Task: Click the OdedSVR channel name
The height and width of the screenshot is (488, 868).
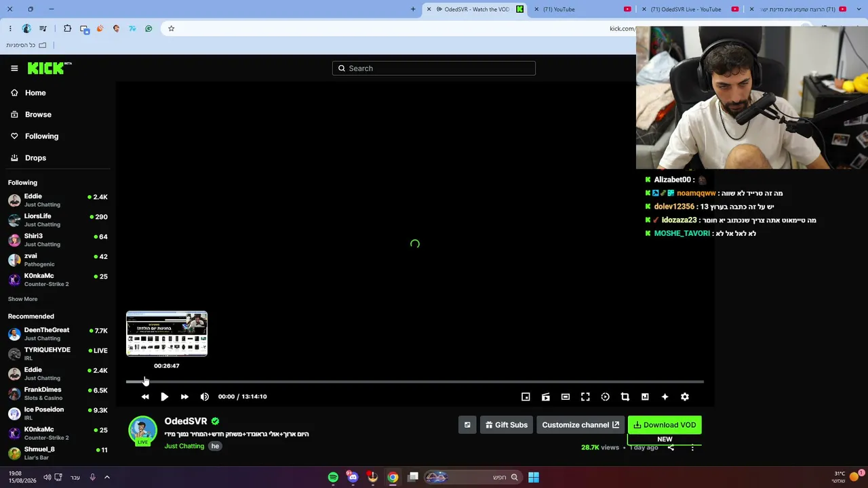Action: 186,421
